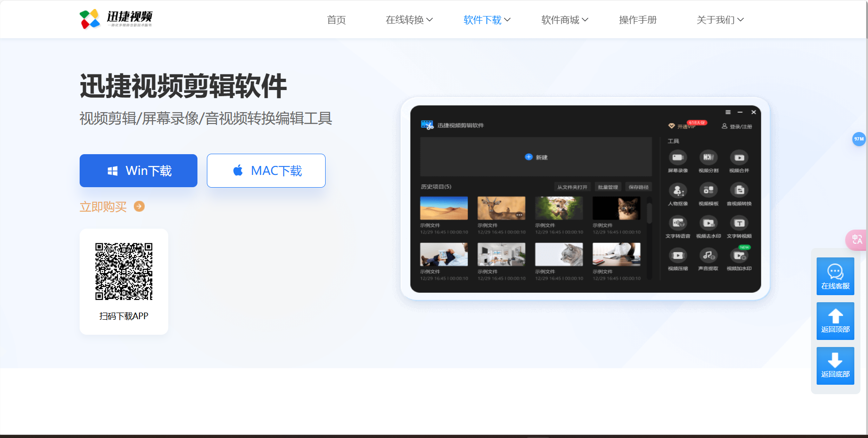The height and width of the screenshot is (438, 868).
Task: Go to the 首页 menu item
Action: (336, 20)
